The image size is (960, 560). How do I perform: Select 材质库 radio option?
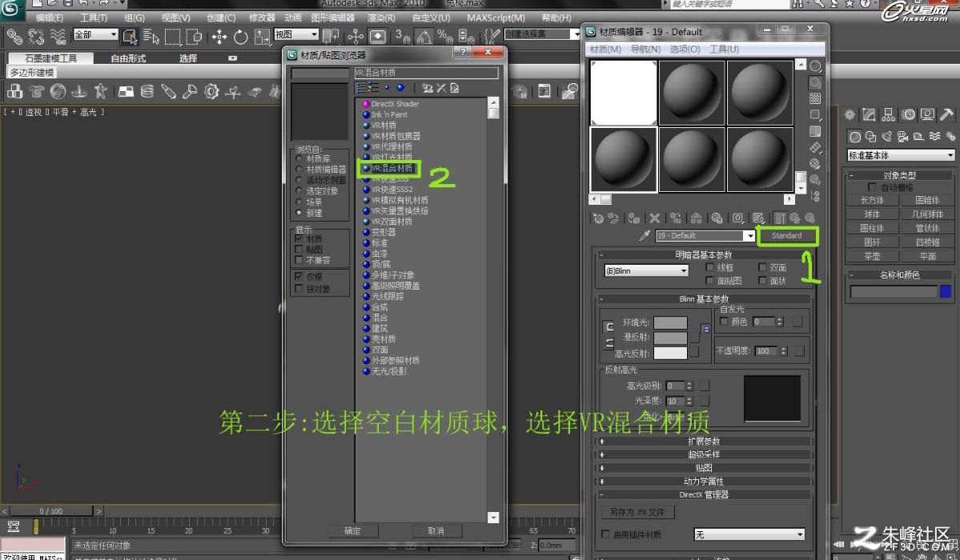pos(299,158)
